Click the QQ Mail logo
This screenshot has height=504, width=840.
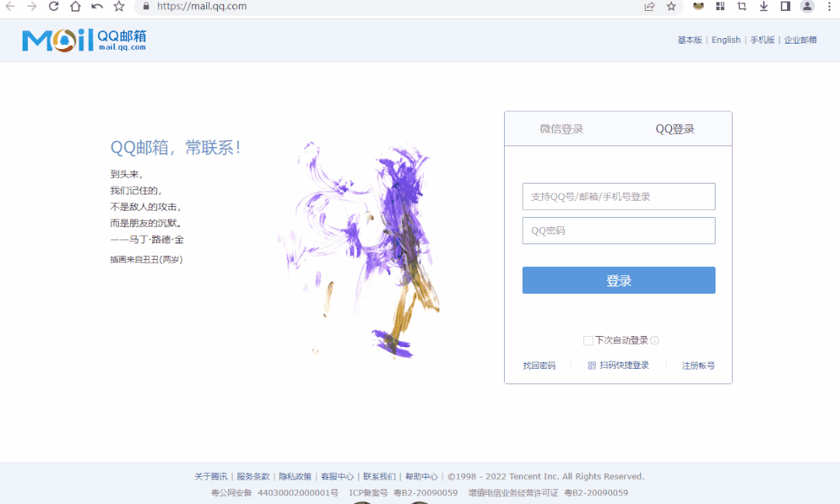(84, 40)
